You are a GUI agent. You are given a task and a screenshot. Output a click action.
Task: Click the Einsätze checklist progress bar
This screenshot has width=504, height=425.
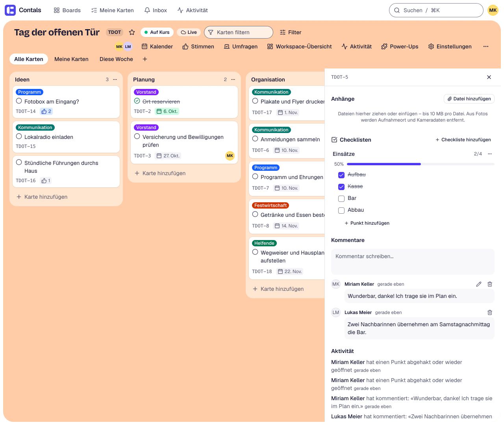421,164
